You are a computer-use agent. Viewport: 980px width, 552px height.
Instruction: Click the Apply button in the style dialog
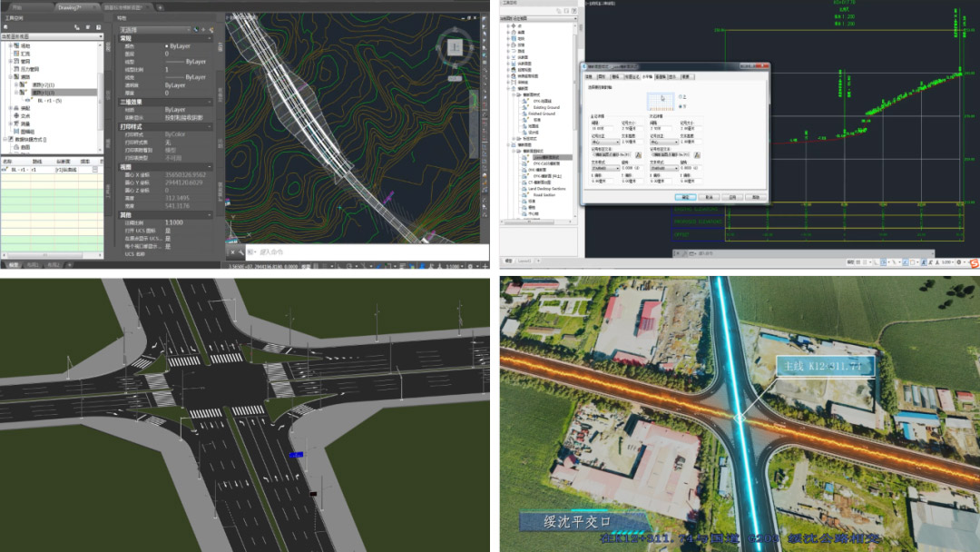pyautogui.click(x=731, y=196)
